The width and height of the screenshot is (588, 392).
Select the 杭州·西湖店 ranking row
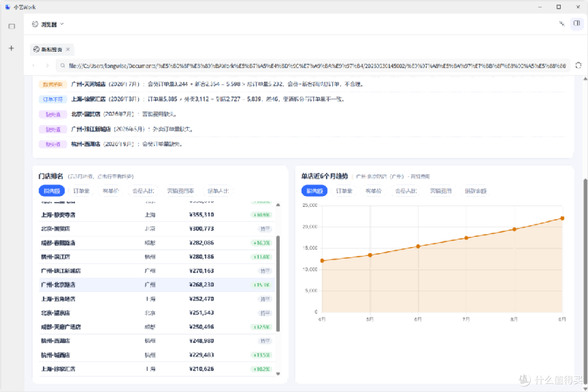click(x=157, y=341)
